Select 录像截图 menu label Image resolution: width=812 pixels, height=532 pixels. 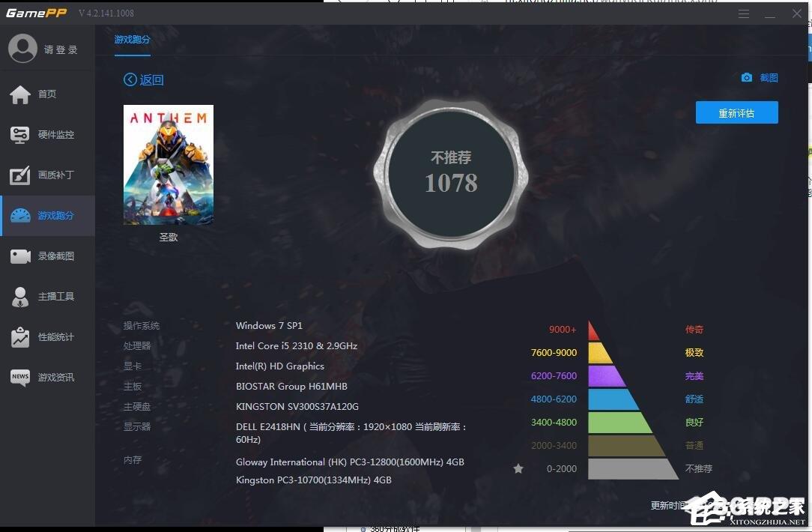point(56,256)
